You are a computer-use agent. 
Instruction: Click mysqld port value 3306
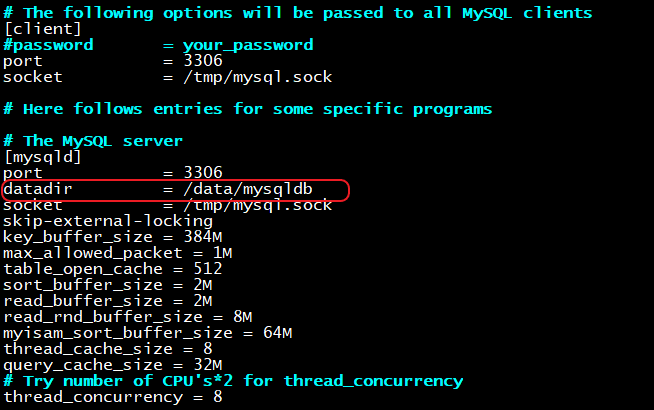203,173
